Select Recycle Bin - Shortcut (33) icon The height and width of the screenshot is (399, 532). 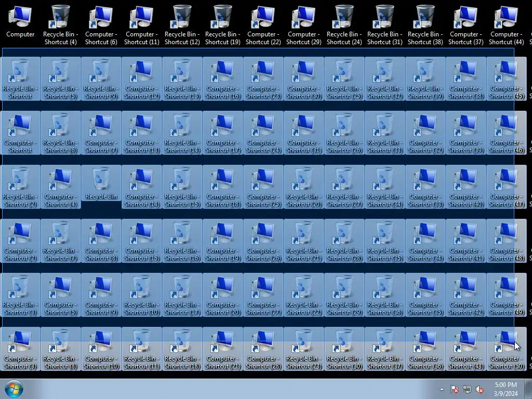click(385, 132)
